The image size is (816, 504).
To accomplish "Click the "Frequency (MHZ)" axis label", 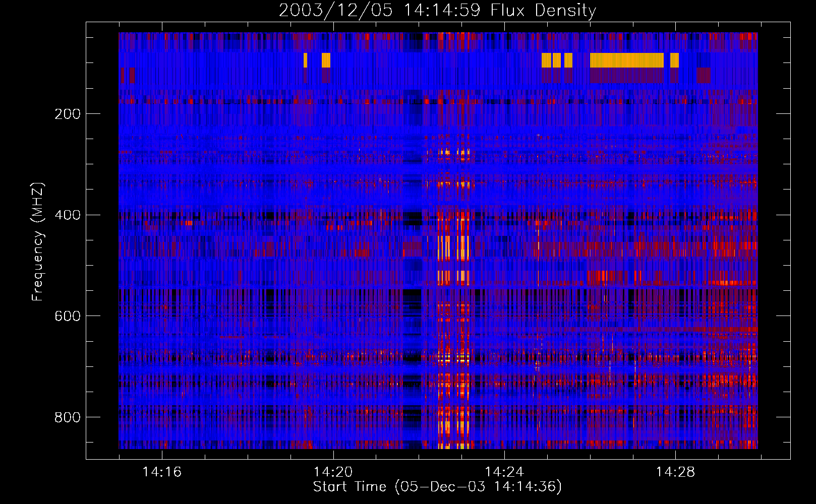I will click(x=38, y=242).
